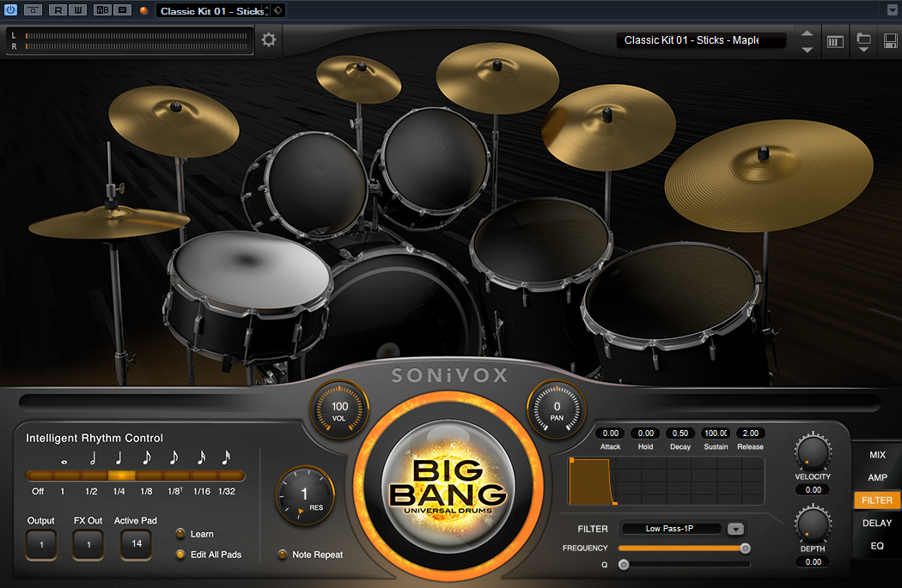Open the FX Out channel selector
The width and height of the screenshot is (902, 588).
point(88,544)
